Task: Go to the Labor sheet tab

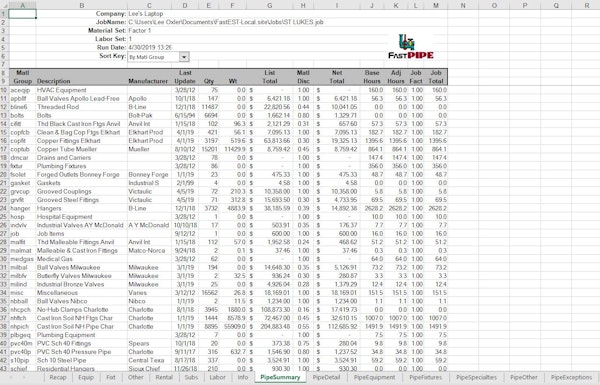Action: coord(217,377)
